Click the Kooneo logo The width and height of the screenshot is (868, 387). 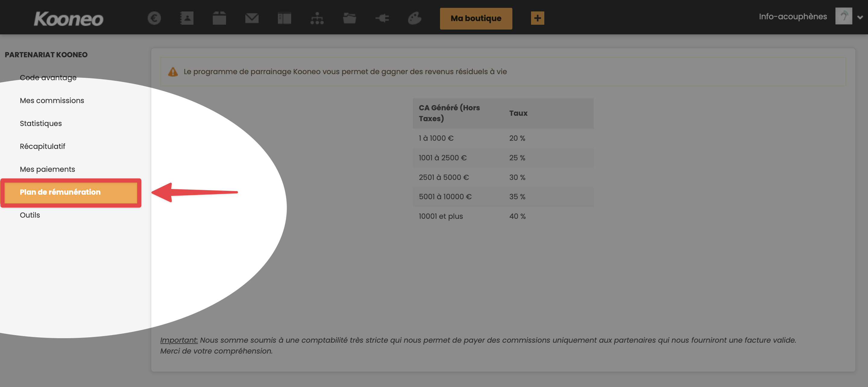tap(68, 19)
